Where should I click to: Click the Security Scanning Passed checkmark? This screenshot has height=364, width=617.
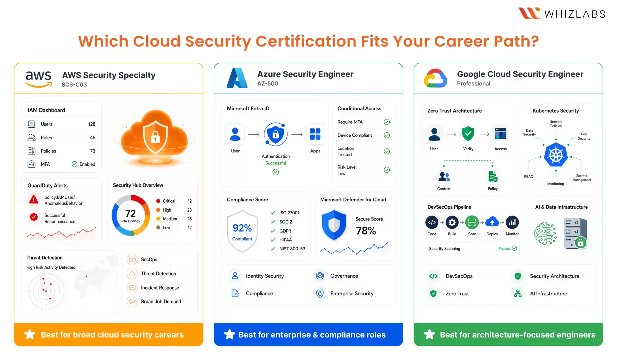tap(514, 248)
